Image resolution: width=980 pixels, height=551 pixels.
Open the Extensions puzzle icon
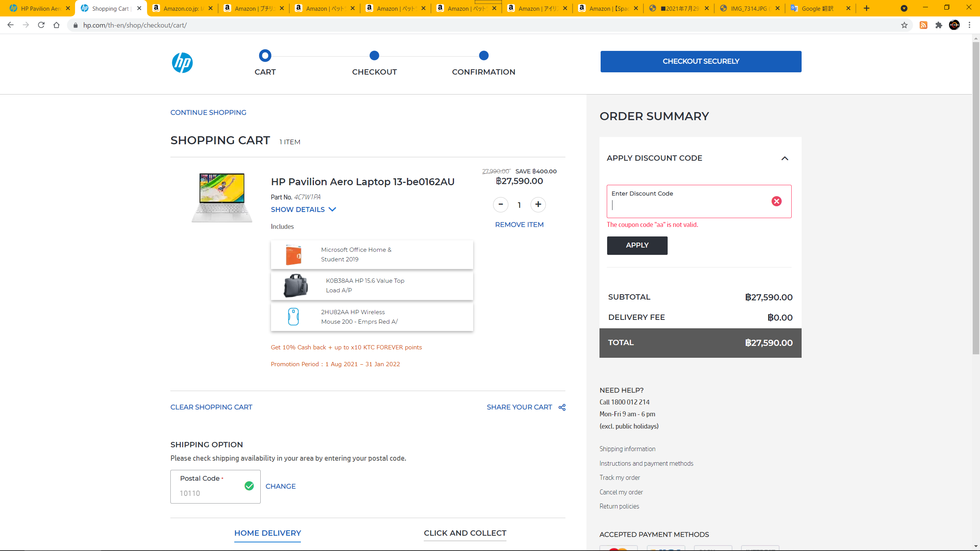point(939,25)
